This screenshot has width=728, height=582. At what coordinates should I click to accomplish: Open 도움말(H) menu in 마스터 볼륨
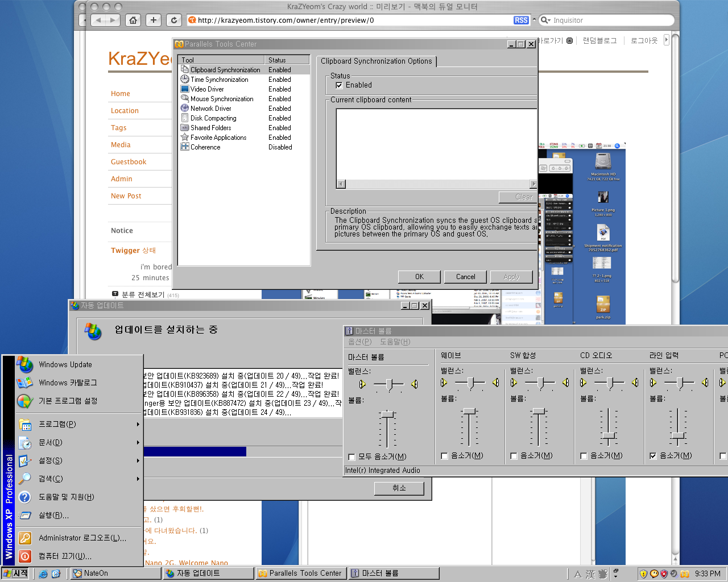click(395, 342)
